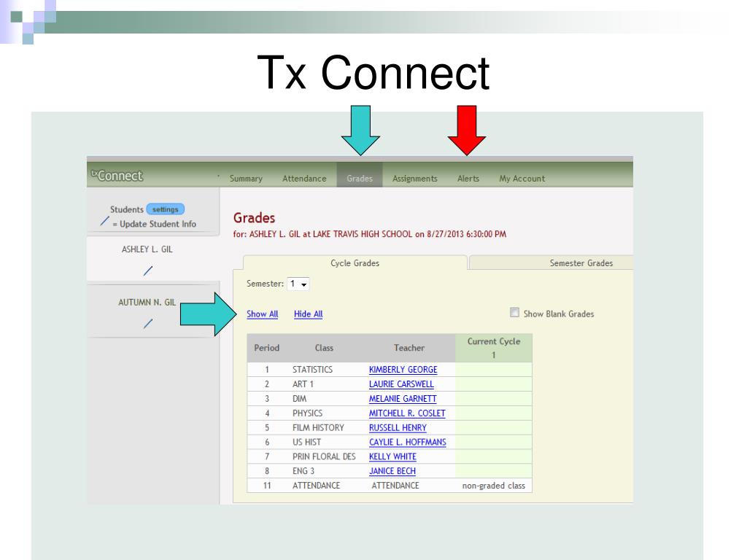Open teacher link Caylie L. Hoffmans
This screenshot has width=747, height=560.
pyautogui.click(x=408, y=442)
